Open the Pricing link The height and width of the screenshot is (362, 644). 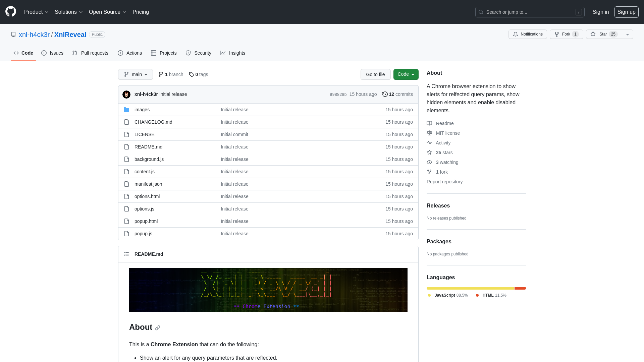pos(141,12)
